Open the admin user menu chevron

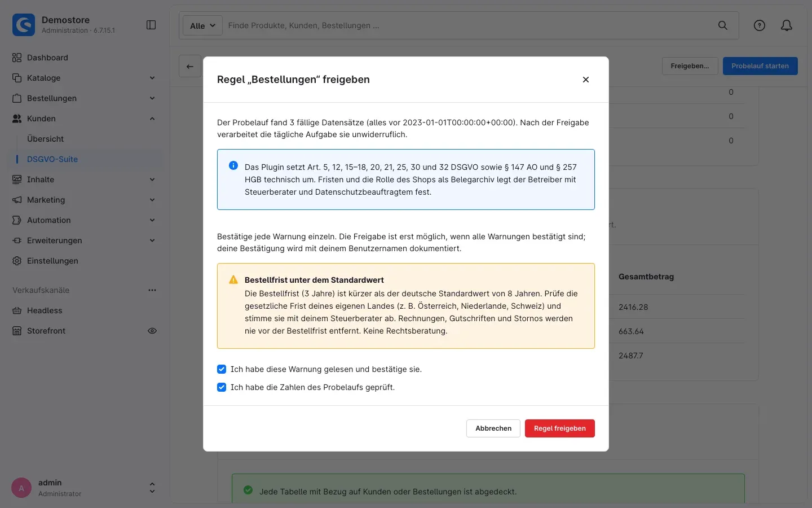point(152,488)
